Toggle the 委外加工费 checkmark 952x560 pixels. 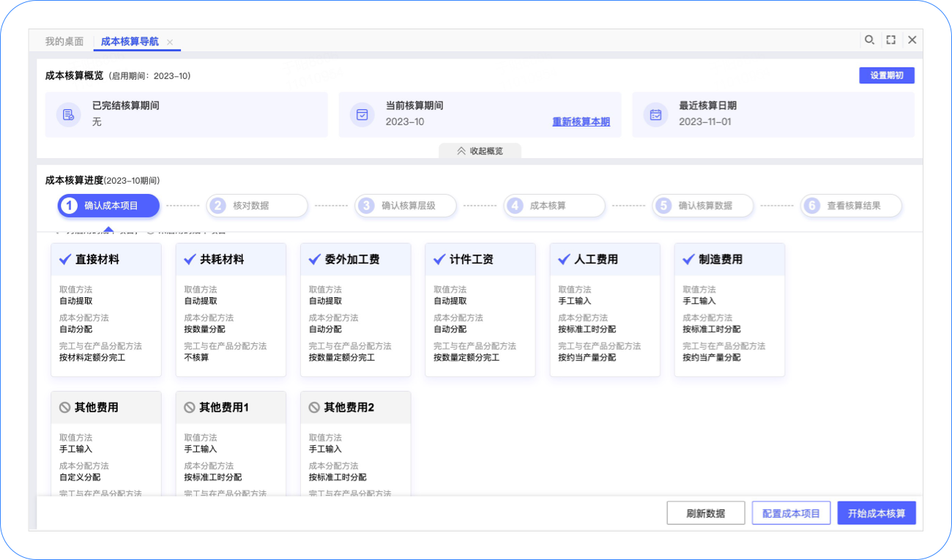[315, 259]
